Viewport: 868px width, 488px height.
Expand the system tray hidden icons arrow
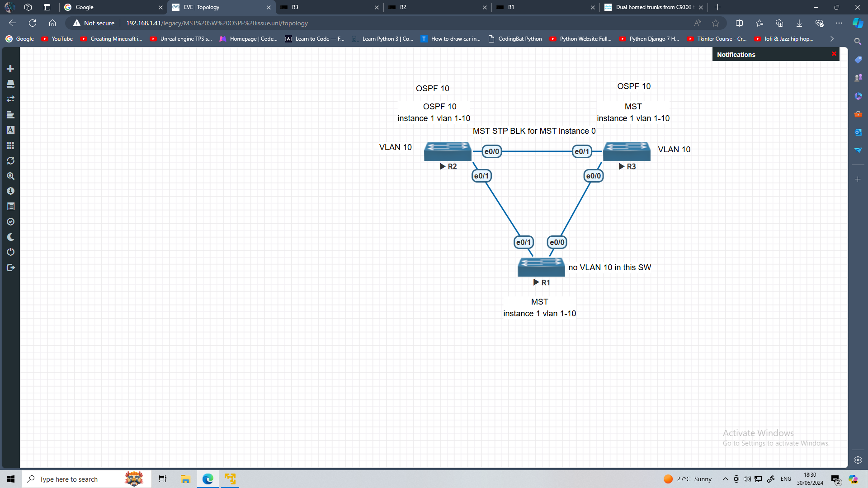(725, 479)
